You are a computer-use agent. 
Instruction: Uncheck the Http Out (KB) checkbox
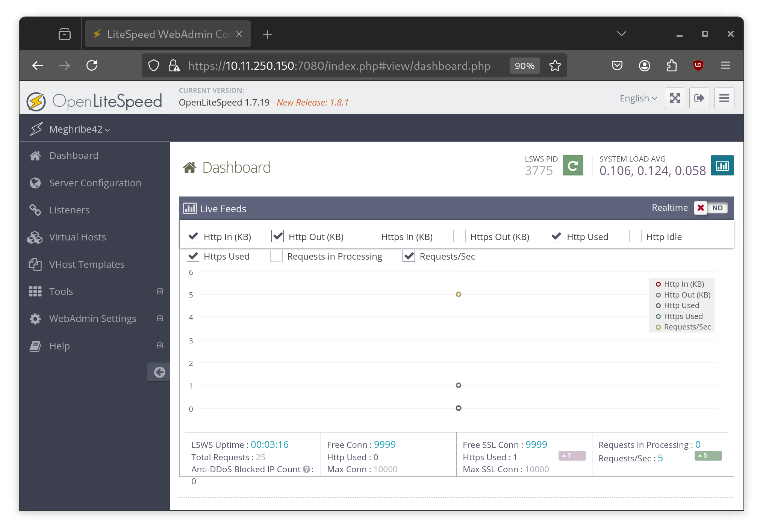[278, 236]
